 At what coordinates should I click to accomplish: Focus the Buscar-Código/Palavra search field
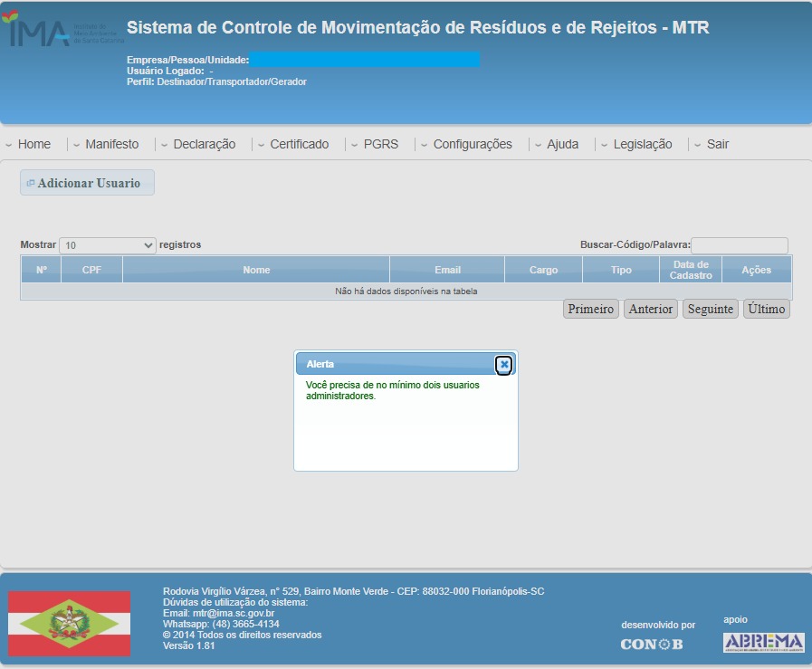(739, 245)
